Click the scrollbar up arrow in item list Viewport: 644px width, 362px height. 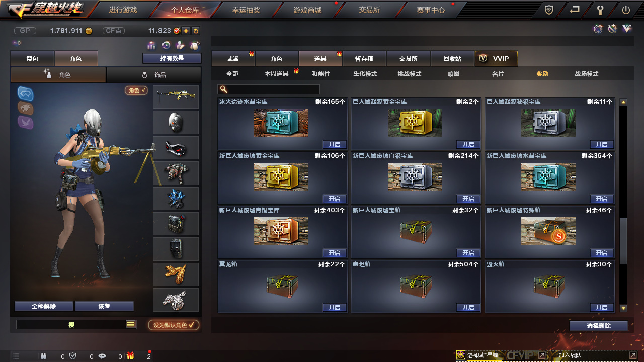pos(623,102)
